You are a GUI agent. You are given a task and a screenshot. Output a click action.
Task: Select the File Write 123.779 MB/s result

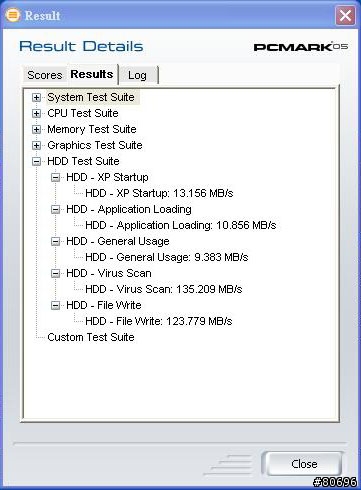click(159, 321)
